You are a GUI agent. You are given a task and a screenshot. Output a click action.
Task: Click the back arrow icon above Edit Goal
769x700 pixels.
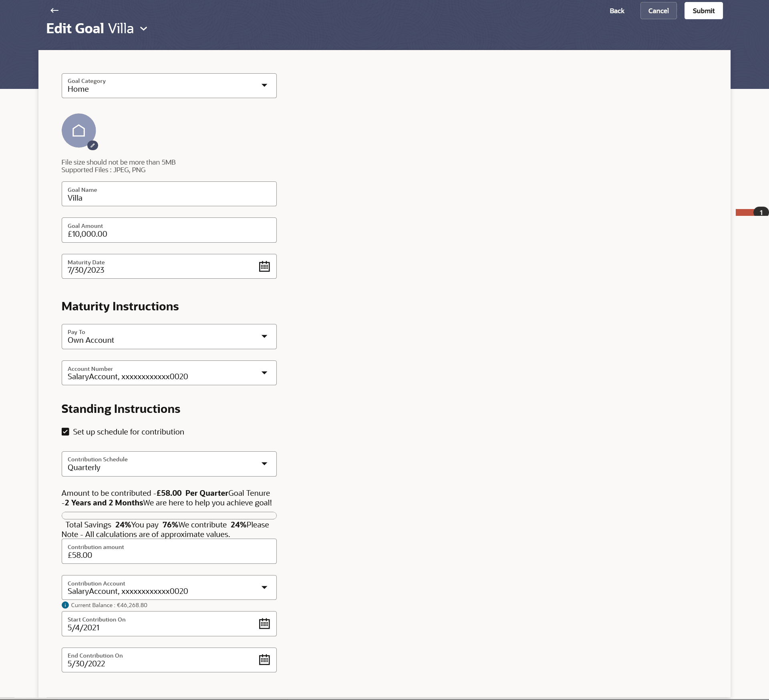pos(54,10)
